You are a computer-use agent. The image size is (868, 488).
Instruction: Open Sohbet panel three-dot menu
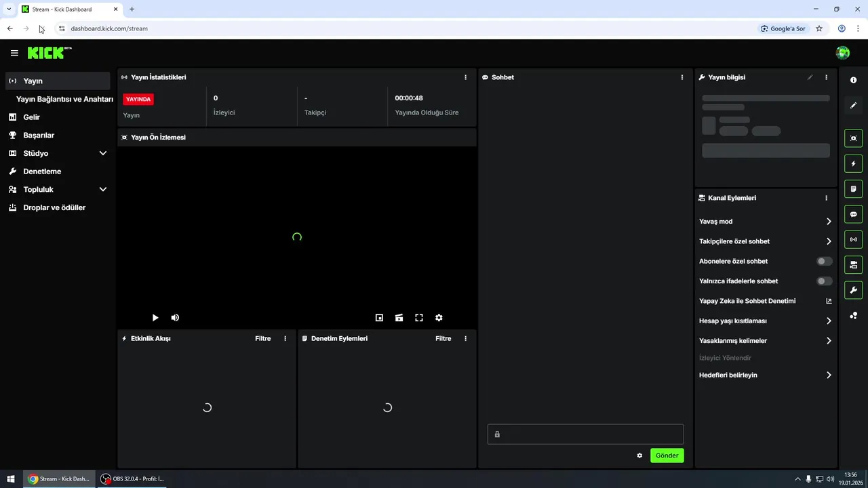pyautogui.click(x=682, y=77)
